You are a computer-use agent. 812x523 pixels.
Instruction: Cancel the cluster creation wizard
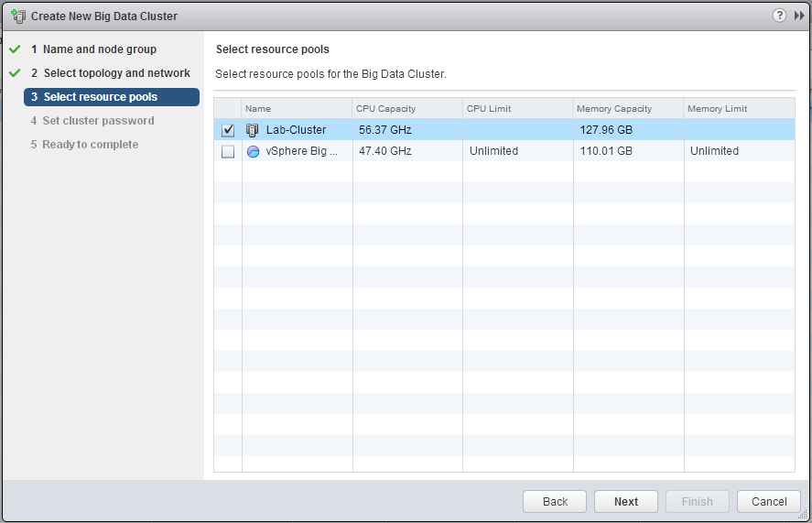[769, 501]
